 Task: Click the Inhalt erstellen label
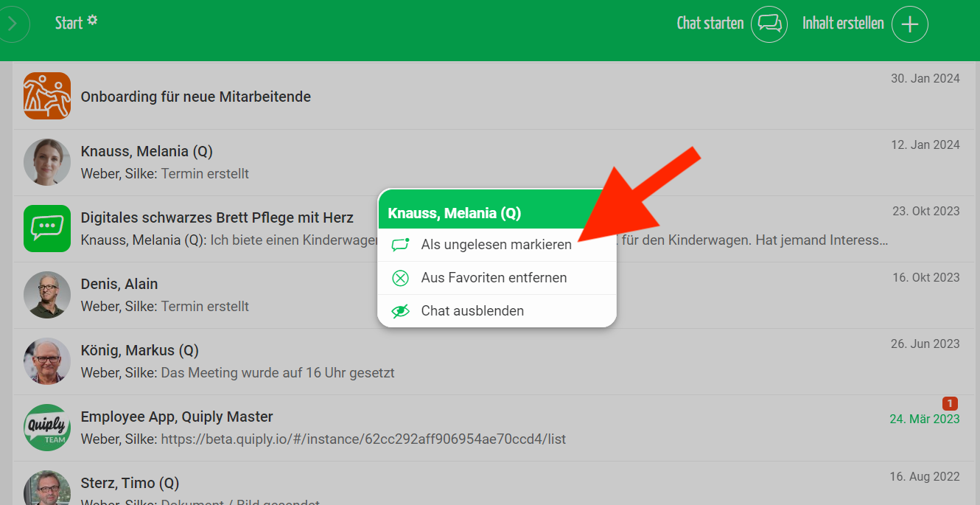point(842,24)
